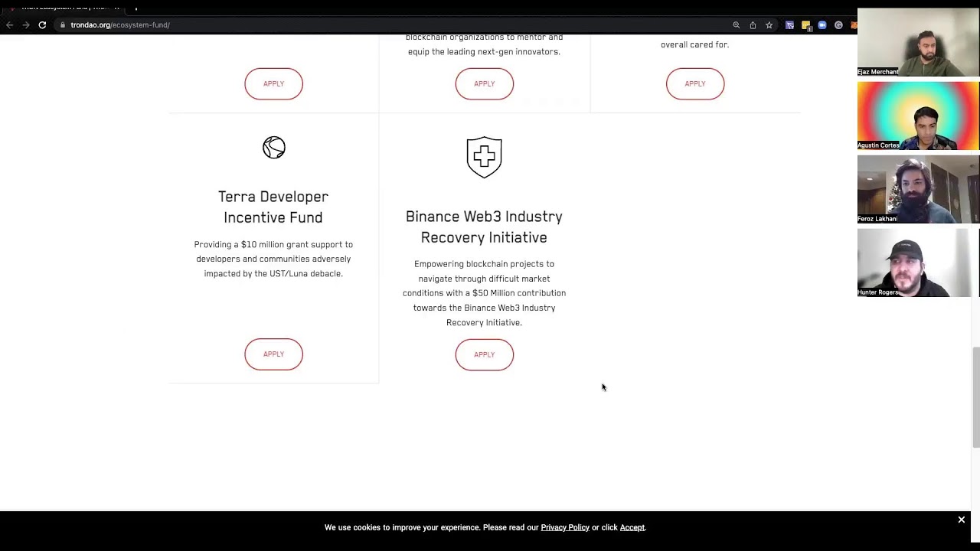
Task: Click the page's vertical scrollbar thumb
Action: click(975, 397)
